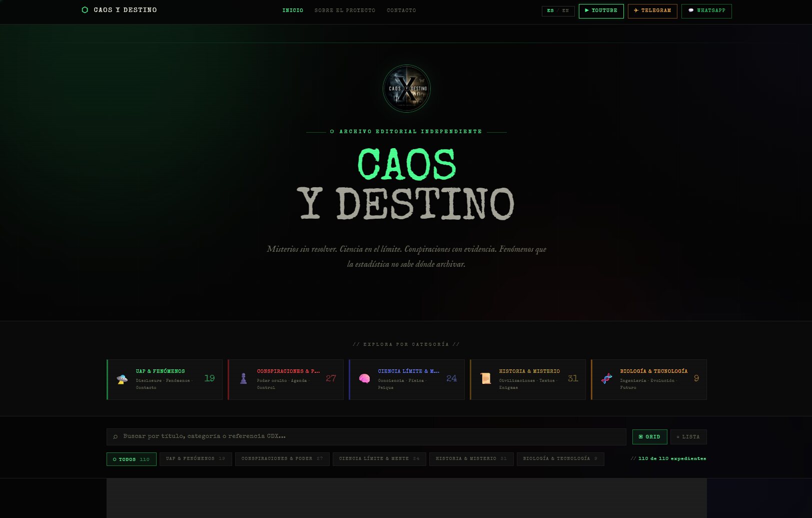Switch to Lista view
This screenshot has width=812, height=518.
688,437
